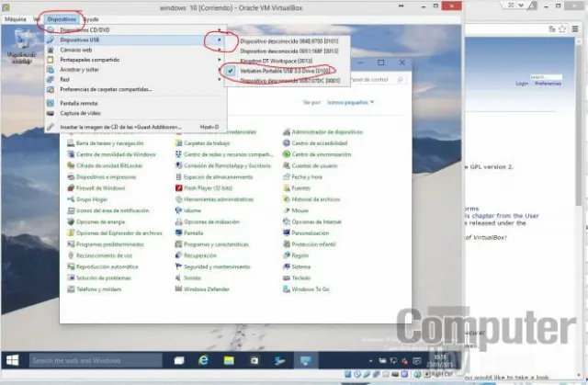Click the Login link in browser page
Image resolution: width=588 pixels, height=385 pixels.
point(522,83)
